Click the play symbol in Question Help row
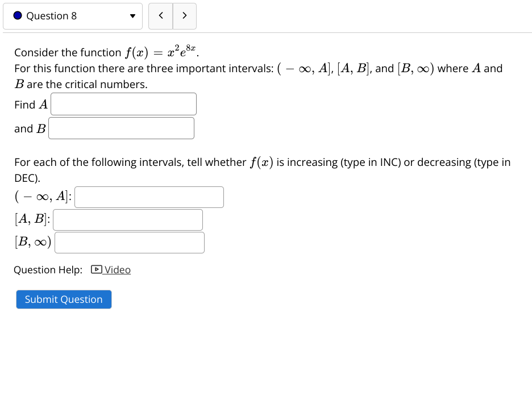The width and height of the screenshot is (532, 400). point(97,269)
